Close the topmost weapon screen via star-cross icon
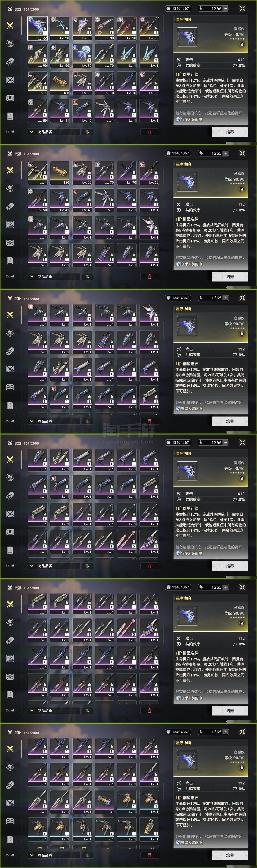This screenshot has height=868, width=257. point(242,8)
